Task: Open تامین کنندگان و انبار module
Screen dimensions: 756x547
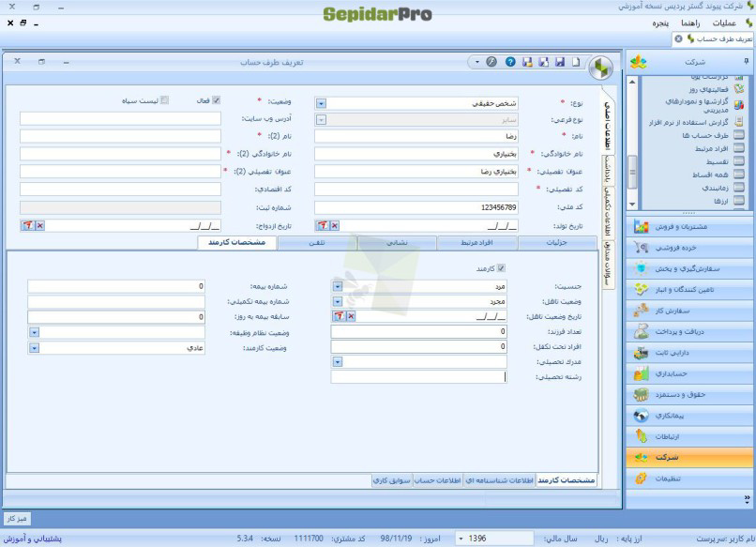Action: click(x=689, y=289)
